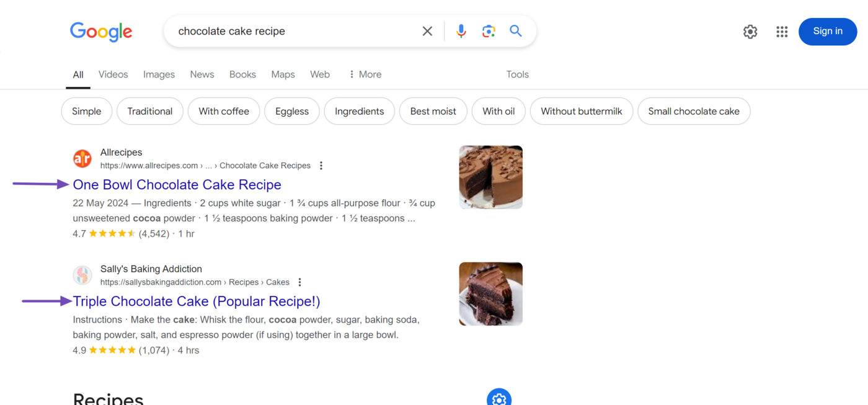The image size is (868, 405).
Task: Open three-dot menu beside Allrecipes URL
Action: click(x=321, y=166)
